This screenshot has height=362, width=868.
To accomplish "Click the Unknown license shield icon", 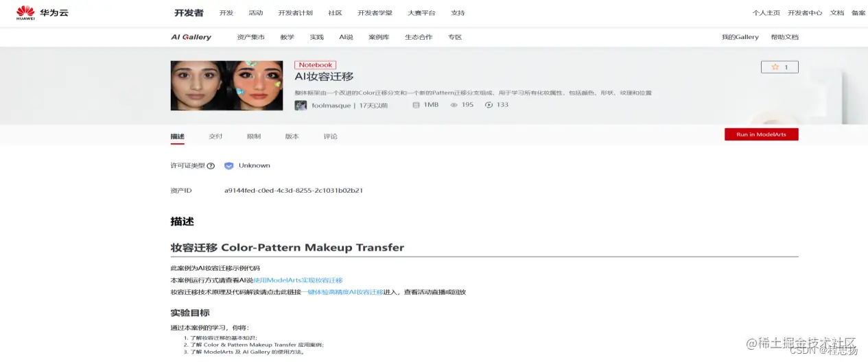I will [x=229, y=166].
